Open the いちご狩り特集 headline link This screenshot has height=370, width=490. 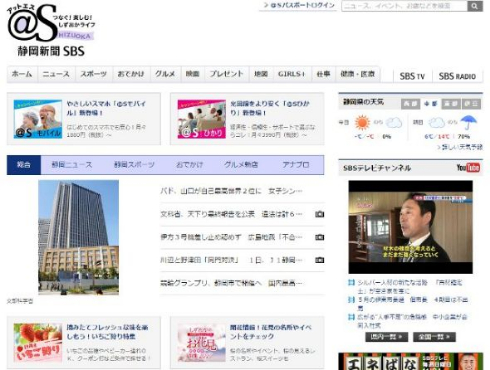tap(107, 332)
